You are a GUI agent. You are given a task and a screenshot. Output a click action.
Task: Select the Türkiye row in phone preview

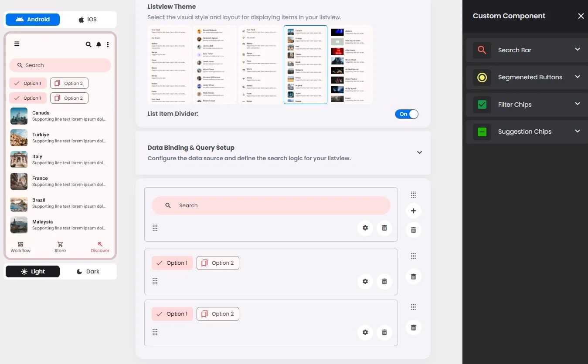tap(60, 138)
